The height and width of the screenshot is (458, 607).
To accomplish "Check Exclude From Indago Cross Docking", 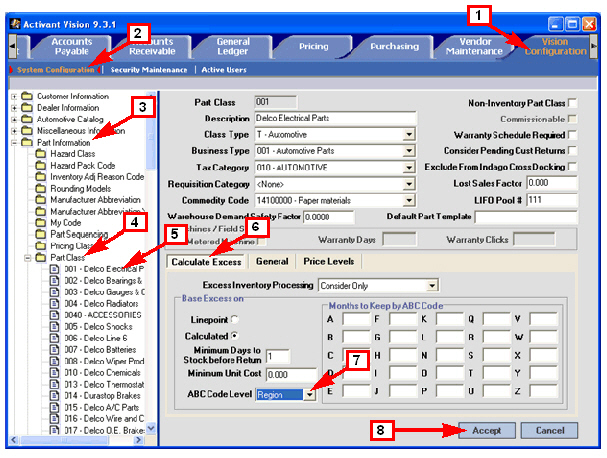I will (x=572, y=166).
